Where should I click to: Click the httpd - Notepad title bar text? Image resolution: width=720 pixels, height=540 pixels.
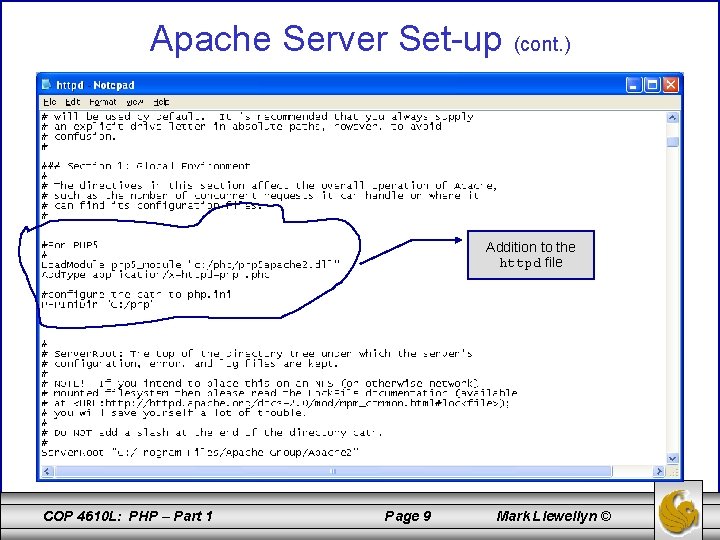[96, 85]
